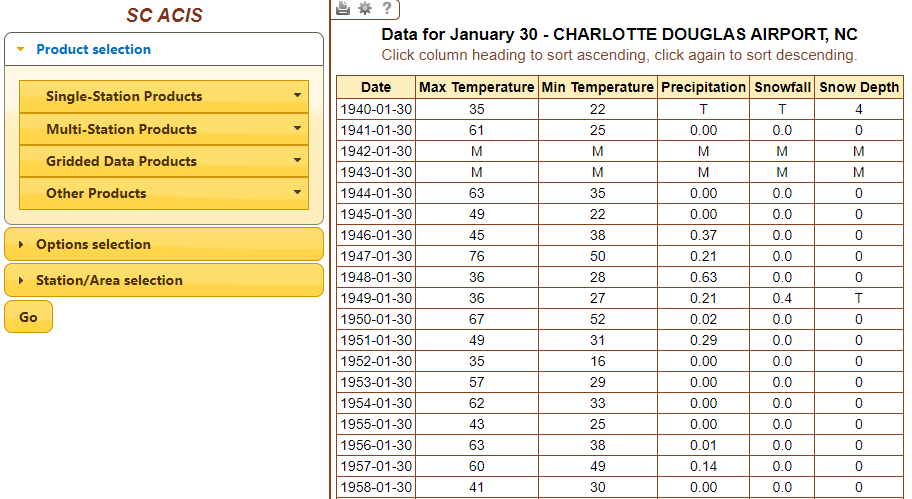The width and height of the screenshot is (912, 499).
Task: Click the SC ACIS title
Action: (164, 16)
